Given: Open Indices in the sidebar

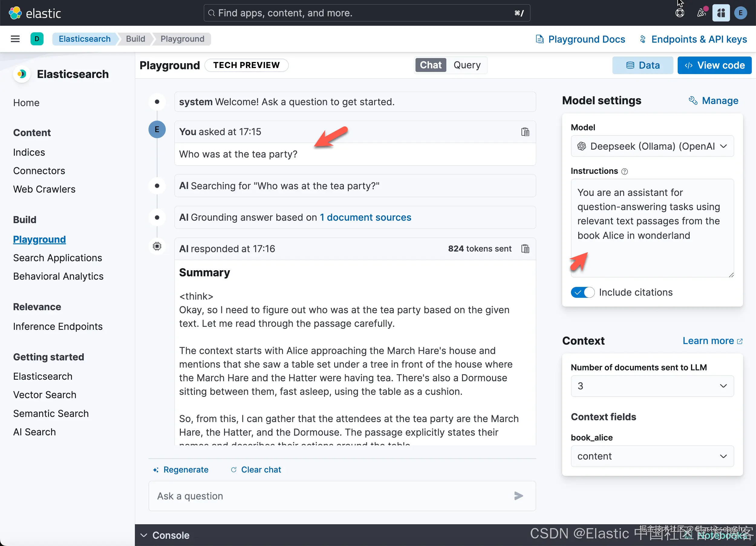Looking at the screenshot, I should (29, 152).
